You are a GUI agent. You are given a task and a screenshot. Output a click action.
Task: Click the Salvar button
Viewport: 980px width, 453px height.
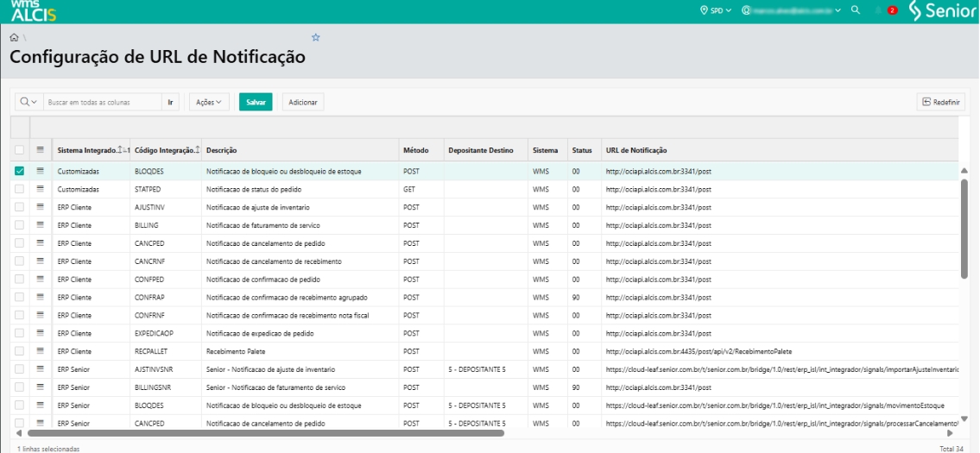click(256, 102)
